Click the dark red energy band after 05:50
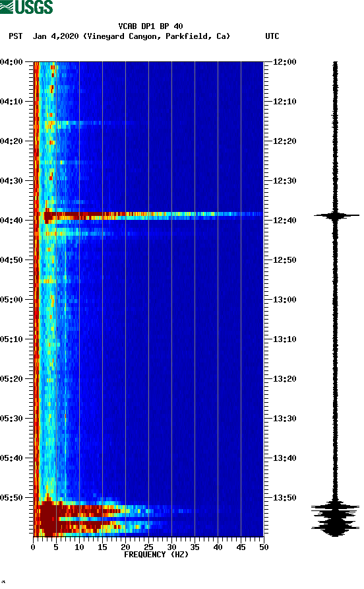This screenshot has height=589, width=364. pos(94,518)
